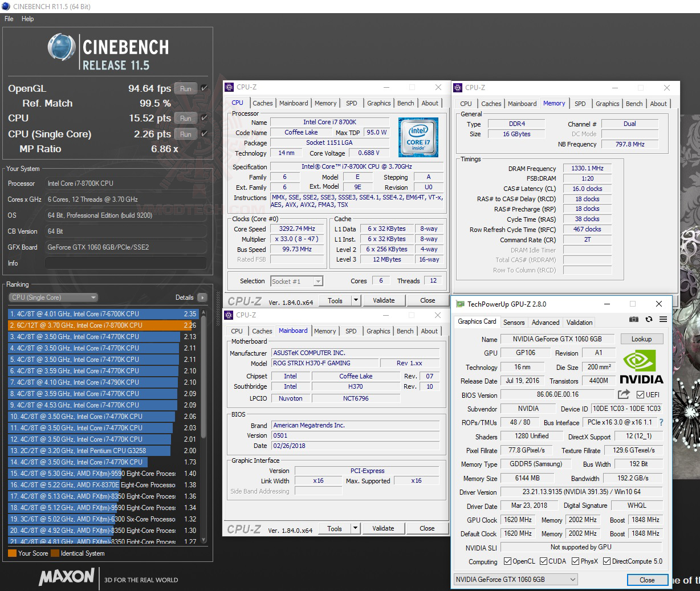Toggle the CUDA checkbox
The height and width of the screenshot is (591, 700).
(x=543, y=561)
